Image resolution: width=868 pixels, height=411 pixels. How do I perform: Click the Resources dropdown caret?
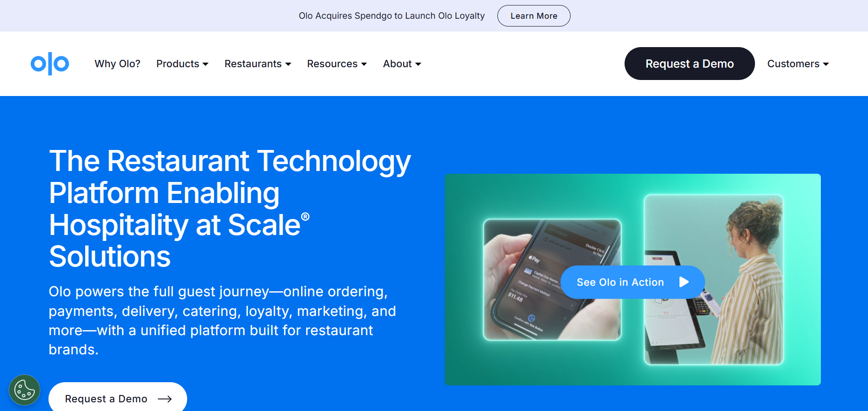pos(364,64)
